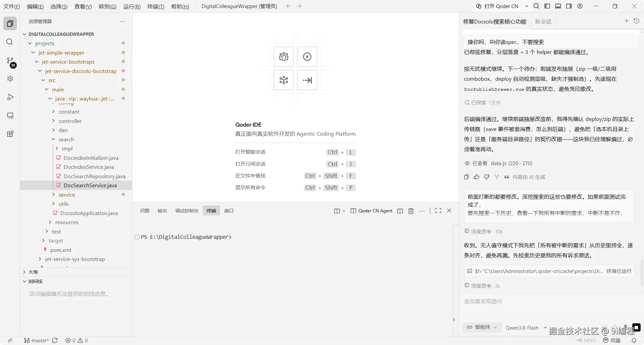This screenshot has height=345, width=644.
Task: Thumbs down the AI response
Action: pyautogui.click(x=486, y=177)
